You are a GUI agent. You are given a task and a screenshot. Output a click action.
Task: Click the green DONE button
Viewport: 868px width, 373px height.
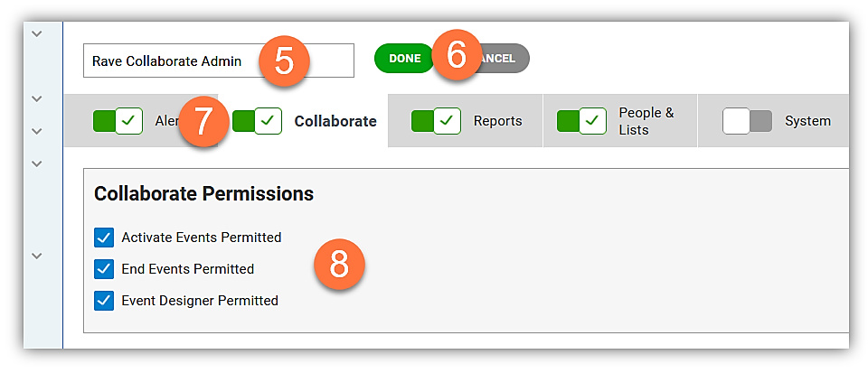[405, 58]
